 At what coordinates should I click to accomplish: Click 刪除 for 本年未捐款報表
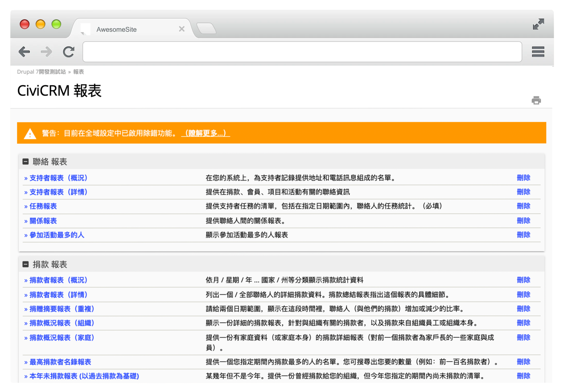tap(523, 376)
